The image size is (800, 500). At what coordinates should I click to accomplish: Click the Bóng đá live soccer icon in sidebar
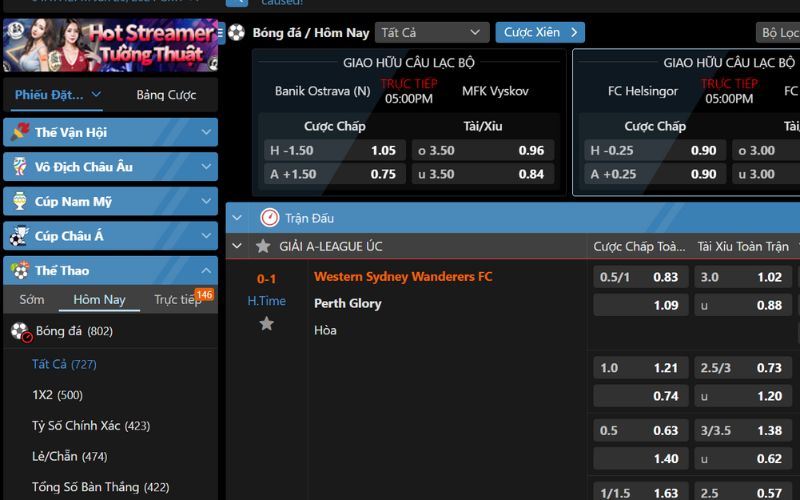[x=21, y=332]
